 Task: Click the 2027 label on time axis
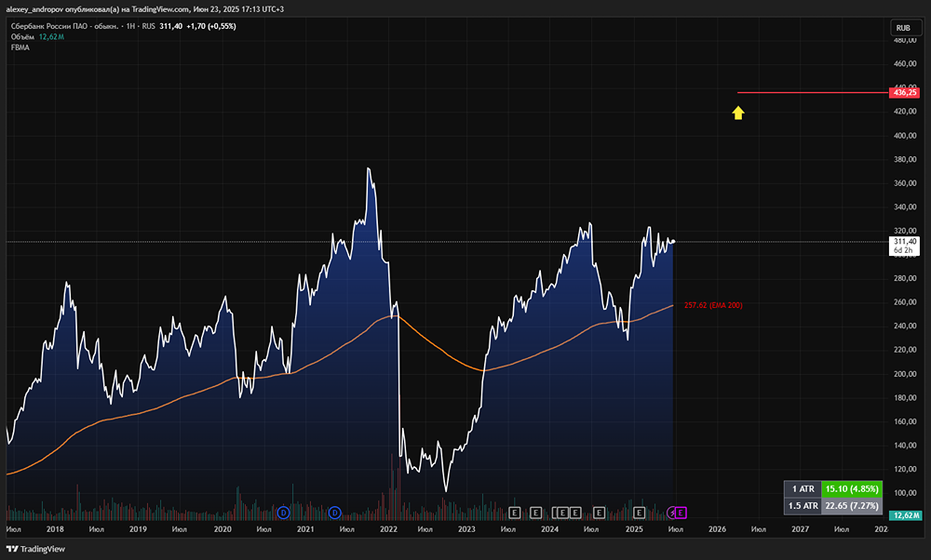pos(801,529)
